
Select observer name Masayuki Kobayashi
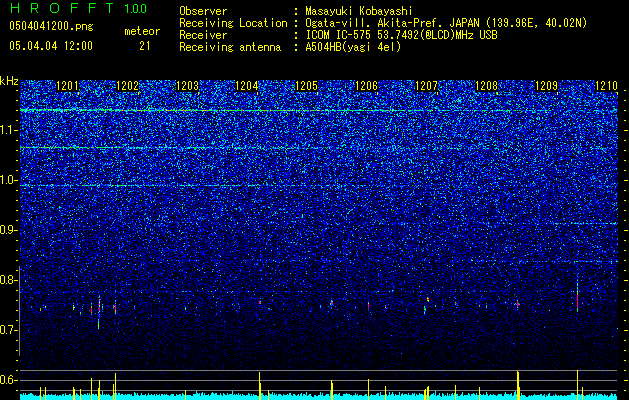click(359, 11)
